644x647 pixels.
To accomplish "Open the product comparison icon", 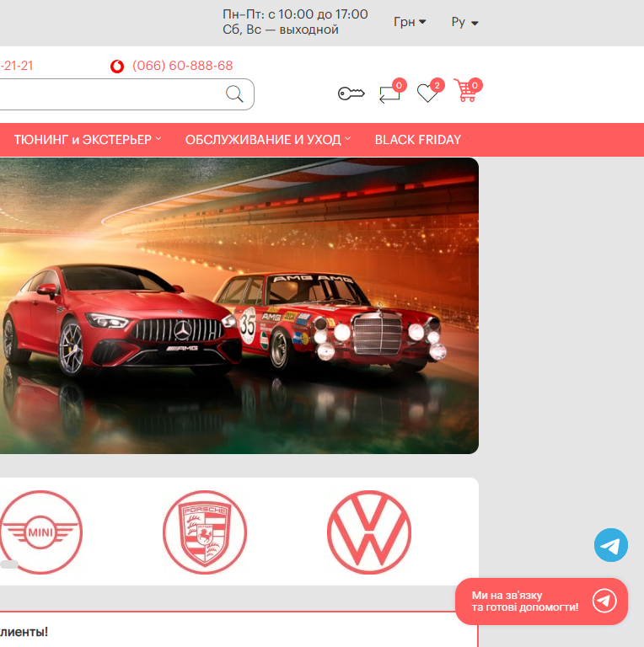I will [x=389, y=94].
